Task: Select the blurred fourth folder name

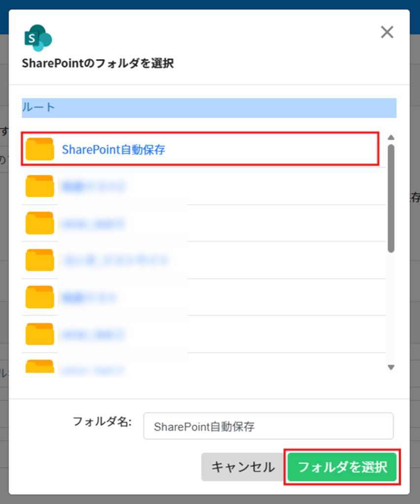Action: point(116,260)
